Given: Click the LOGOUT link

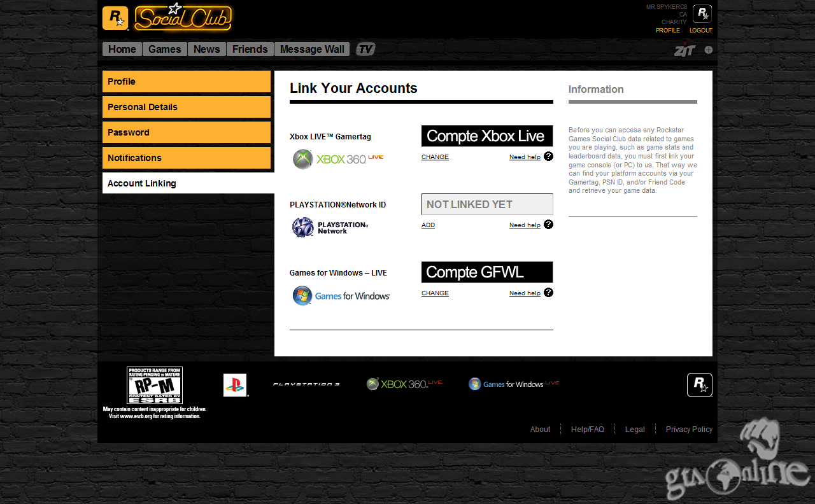Looking at the screenshot, I should pyautogui.click(x=701, y=31).
